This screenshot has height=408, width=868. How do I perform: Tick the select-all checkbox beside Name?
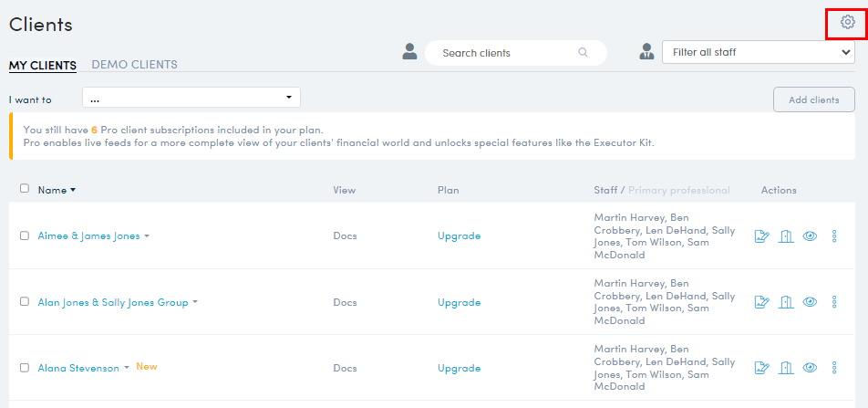pyautogui.click(x=25, y=188)
